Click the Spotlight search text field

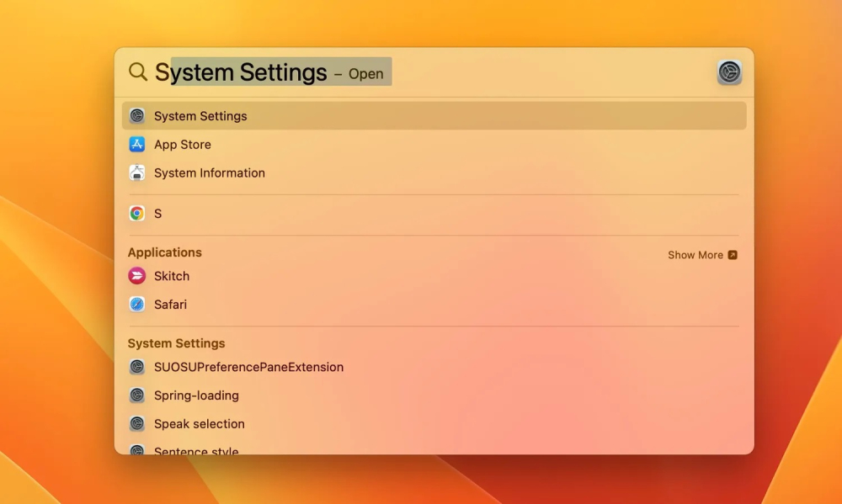pyautogui.click(x=505, y=72)
